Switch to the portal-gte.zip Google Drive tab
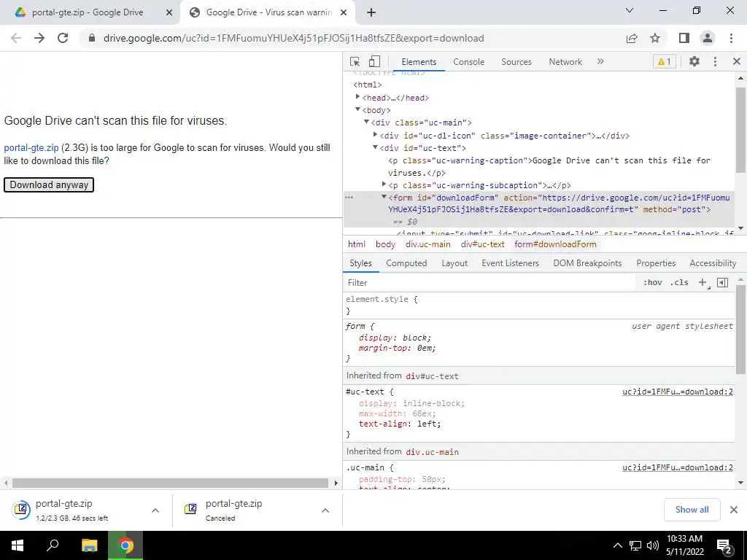747x560 pixels. tap(88, 12)
